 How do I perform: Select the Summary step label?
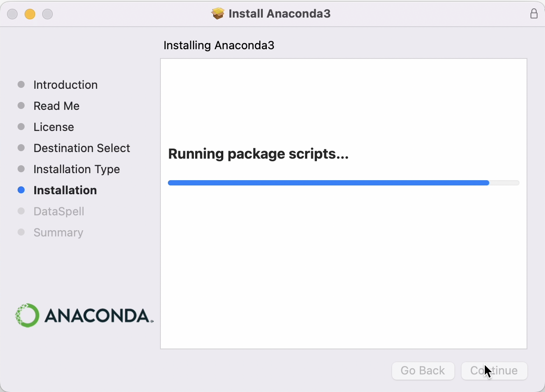58,232
